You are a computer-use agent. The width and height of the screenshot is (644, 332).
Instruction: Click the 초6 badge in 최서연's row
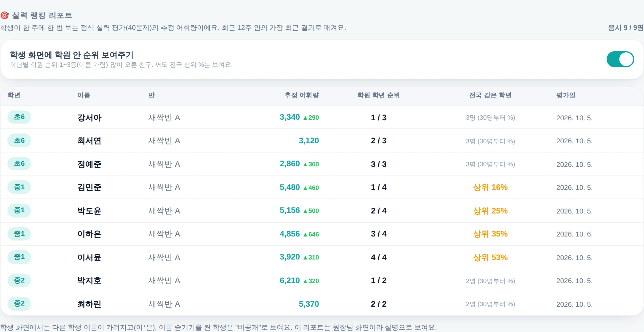[19, 141]
